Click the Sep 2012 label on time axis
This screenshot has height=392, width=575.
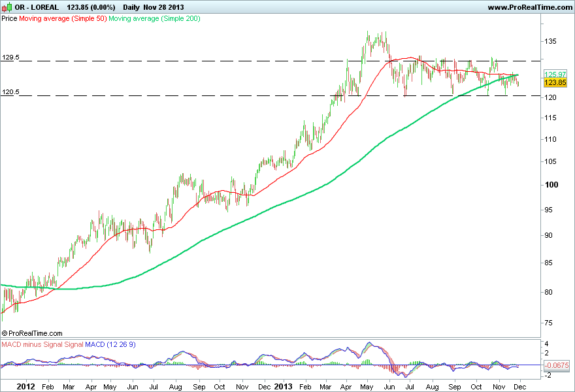199,387
